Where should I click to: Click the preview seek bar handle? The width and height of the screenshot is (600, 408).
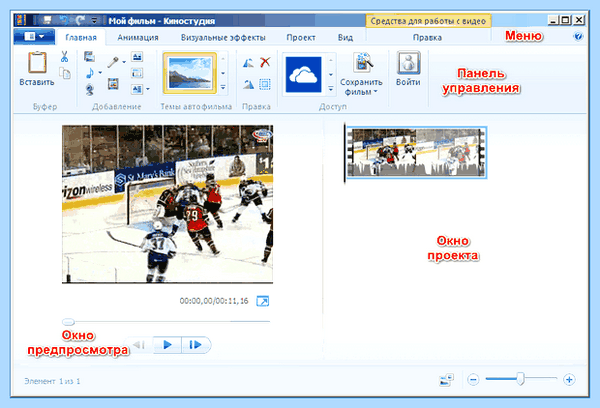pos(68,322)
